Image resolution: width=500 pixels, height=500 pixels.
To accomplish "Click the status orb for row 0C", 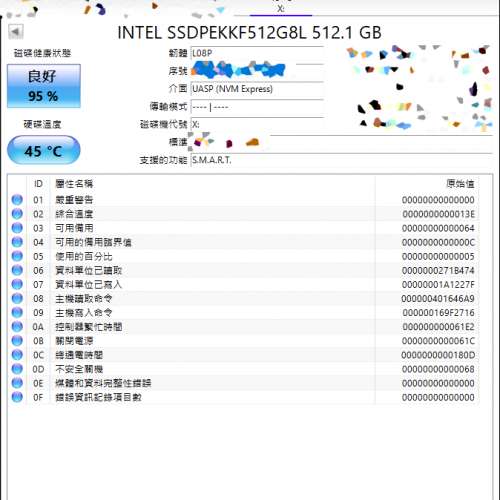I will click(17, 355).
